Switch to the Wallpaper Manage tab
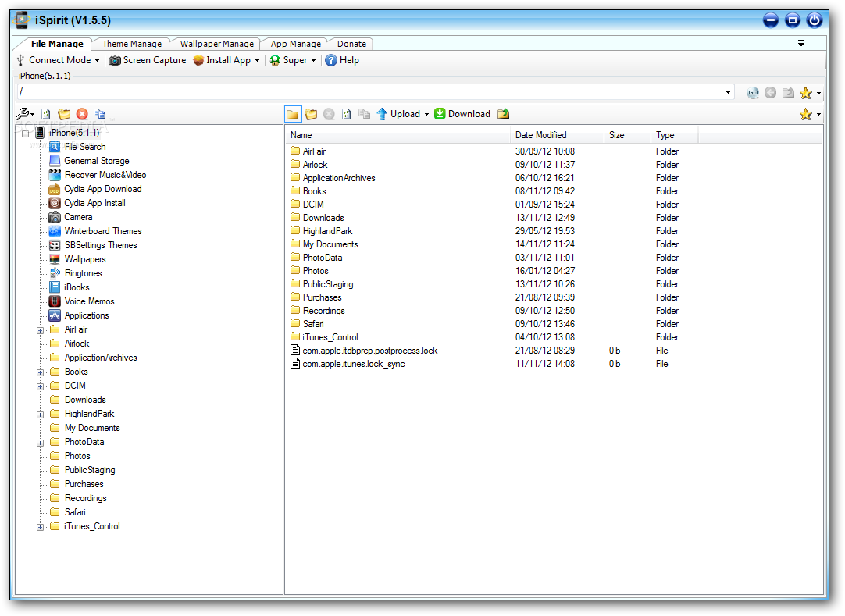Image resolution: width=845 pixels, height=616 pixels. [x=216, y=44]
